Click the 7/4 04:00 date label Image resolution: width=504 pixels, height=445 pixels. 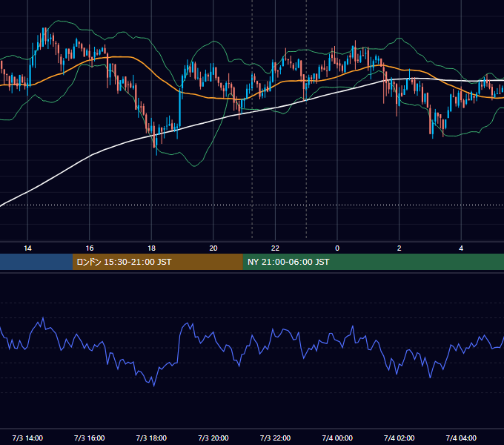click(x=461, y=438)
